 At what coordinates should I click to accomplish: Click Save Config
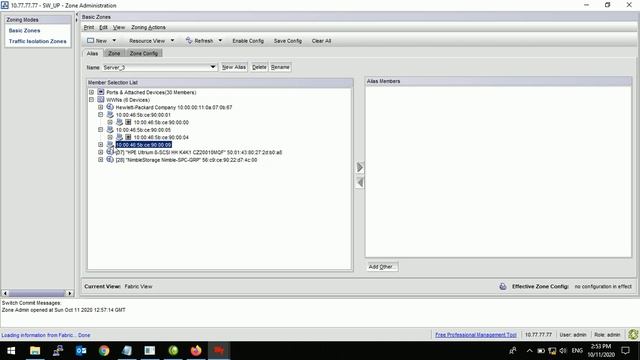(288, 41)
